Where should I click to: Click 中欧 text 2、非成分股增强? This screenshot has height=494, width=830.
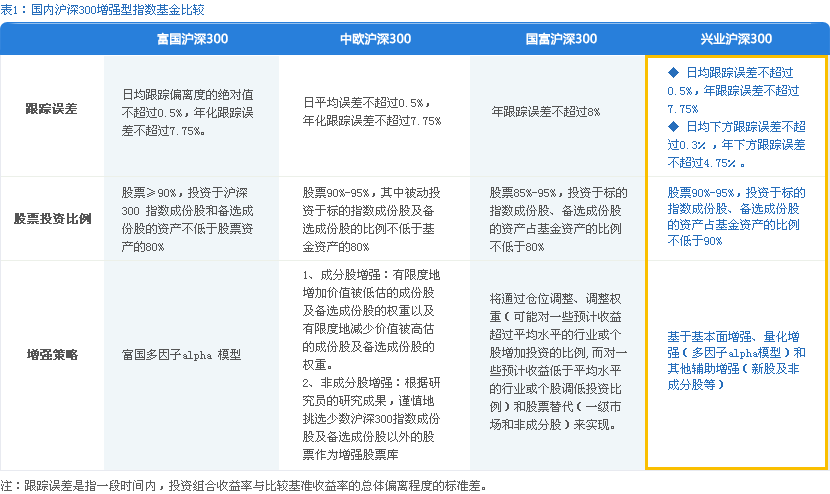coord(371,418)
